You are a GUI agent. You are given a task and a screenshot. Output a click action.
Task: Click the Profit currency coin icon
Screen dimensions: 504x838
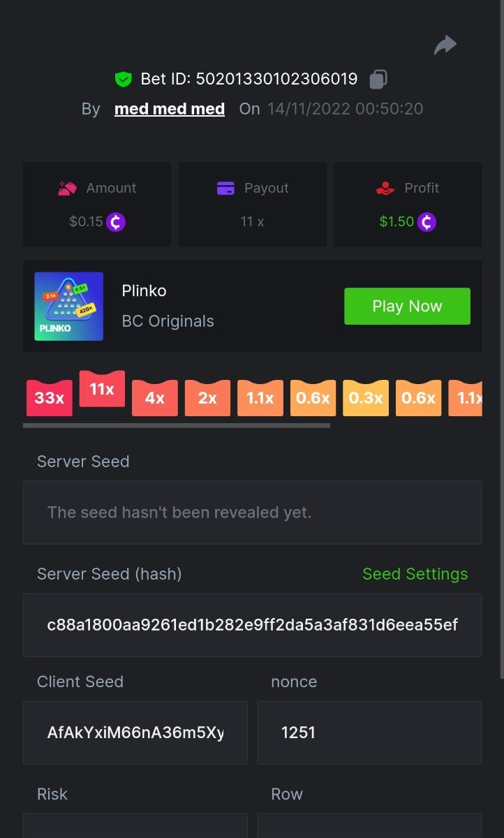pos(427,222)
